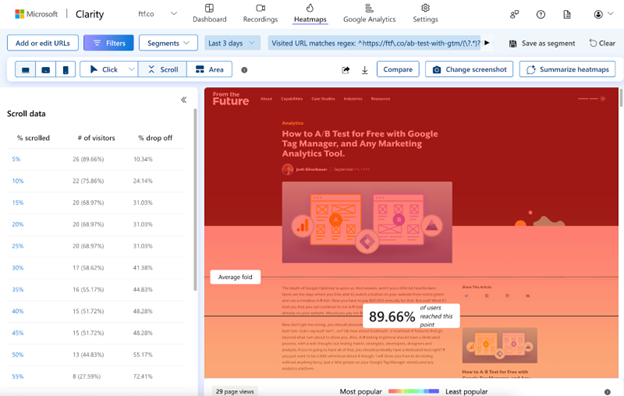Click the sidebar related article thumbnail
This screenshot has height=396, width=624.
499,345
